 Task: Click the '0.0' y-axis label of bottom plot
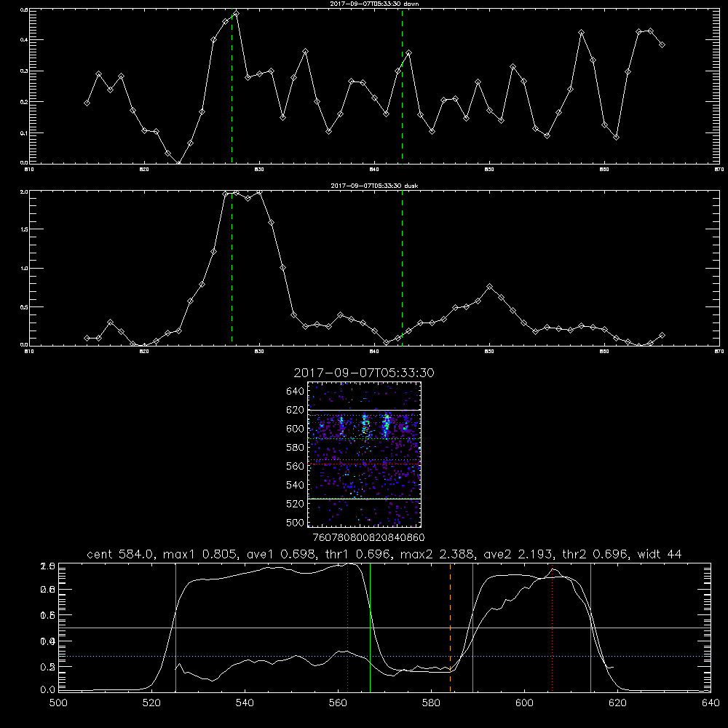pyautogui.click(x=48, y=690)
